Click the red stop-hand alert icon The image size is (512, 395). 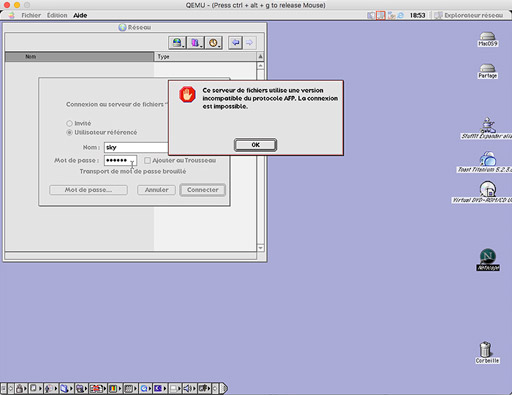point(187,94)
